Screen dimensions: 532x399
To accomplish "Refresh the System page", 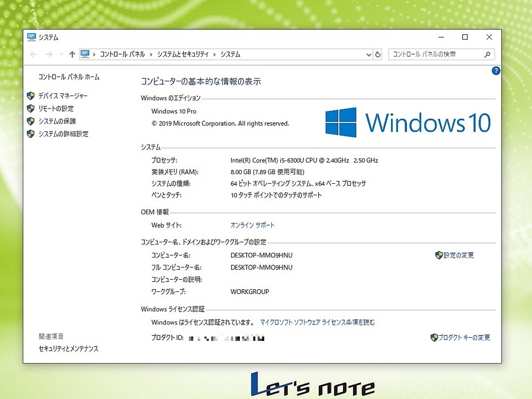I will pyautogui.click(x=378, y=55).
